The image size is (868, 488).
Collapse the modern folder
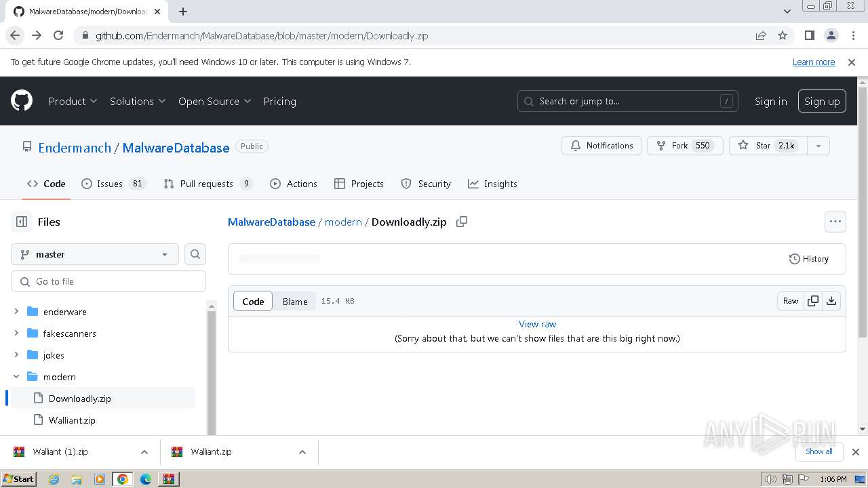[16, 377]
